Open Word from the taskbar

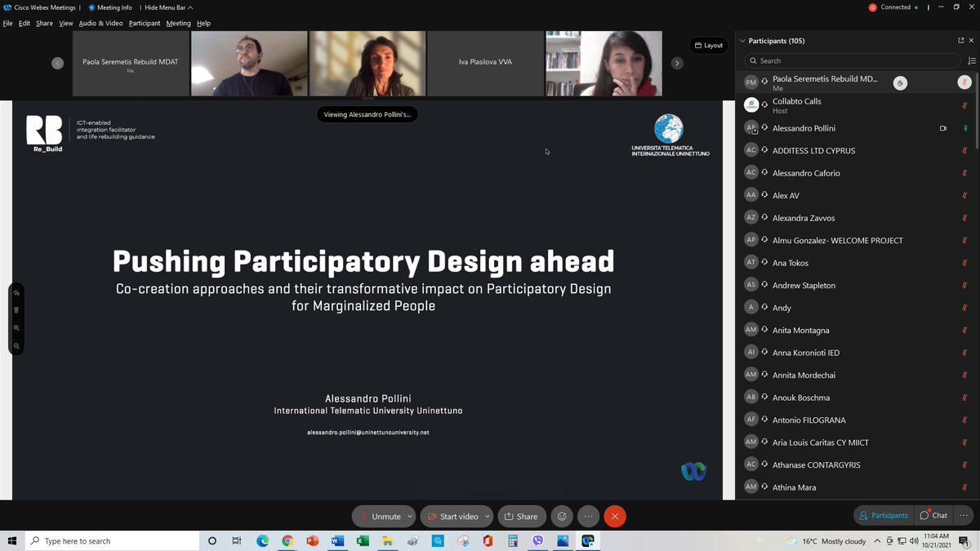[x=337, y=540]
